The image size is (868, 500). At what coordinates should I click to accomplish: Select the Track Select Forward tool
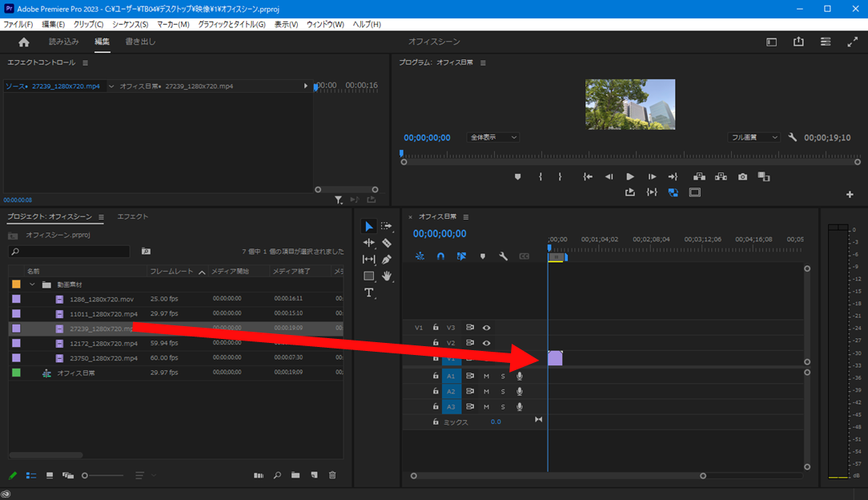(387, 226)
